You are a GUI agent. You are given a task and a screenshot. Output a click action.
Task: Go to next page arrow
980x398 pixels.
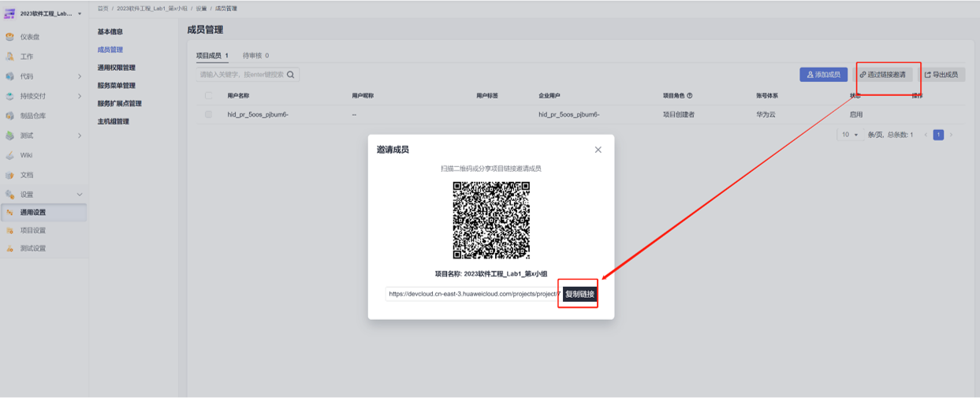click(951, 135)
